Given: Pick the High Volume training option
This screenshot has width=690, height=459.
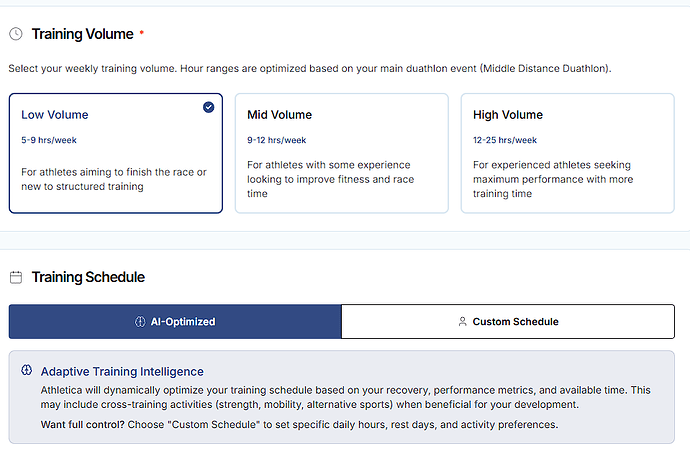Looking at the screenshot, I should pyautogui.click(x=567, y=153).
